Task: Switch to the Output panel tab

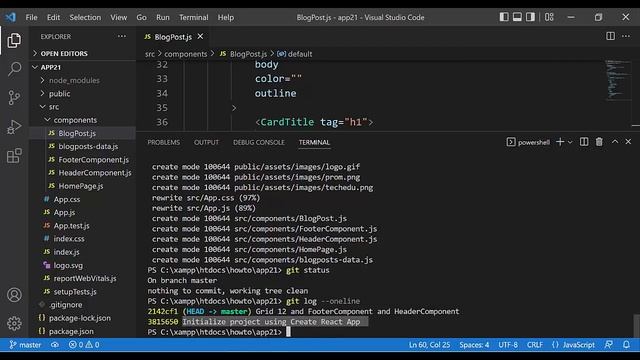Action: tap(207, 142)
